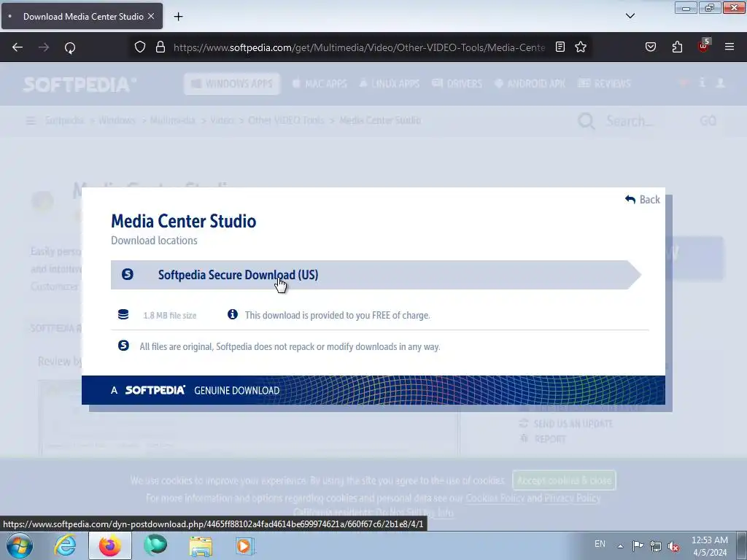Toggle reader view icon in the address bar
The image size is (747, 560).
[560, 47]
